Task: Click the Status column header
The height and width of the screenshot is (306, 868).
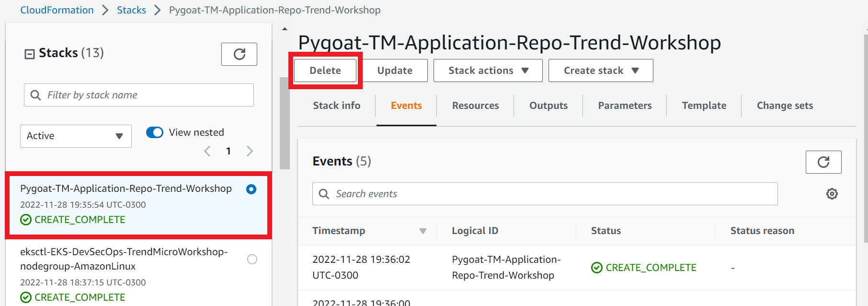Action: pos(605,231)
